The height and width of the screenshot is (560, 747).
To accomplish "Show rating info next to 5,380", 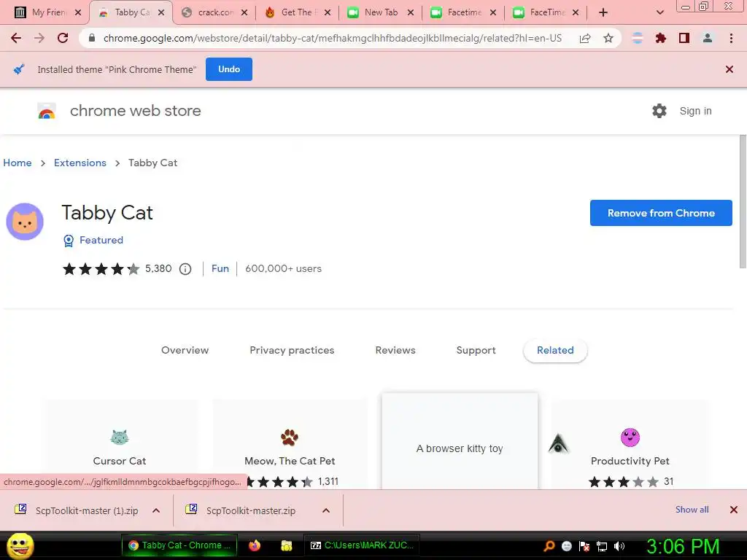I will click(x=185, y=269).
